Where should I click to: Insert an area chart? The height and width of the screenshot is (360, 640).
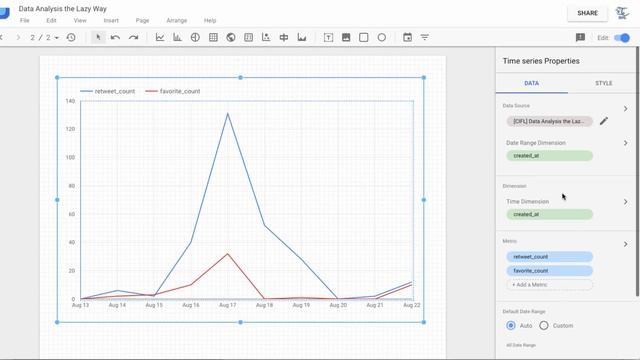[x=302, y=38]
